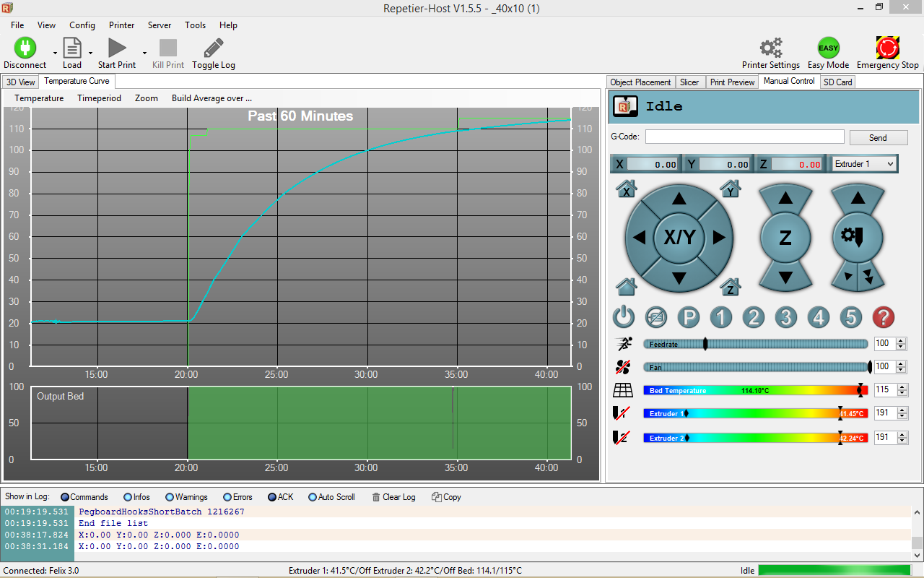Increase the feedrate spinner value
This screenshot has height=578, width=924.
point(902,341)
